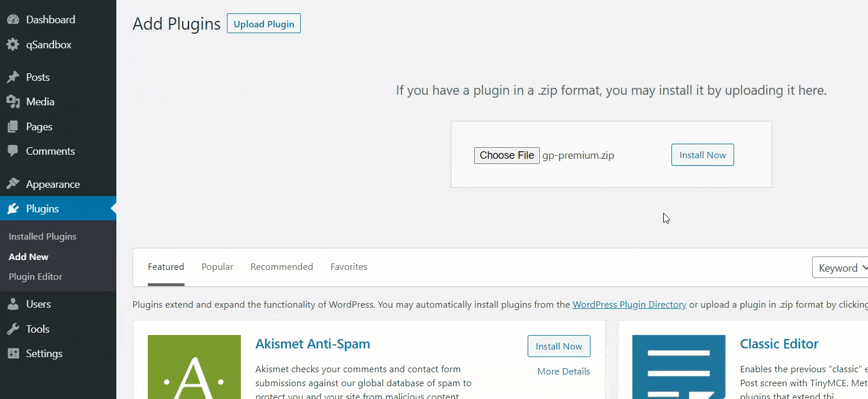
Task: Click Install Now for uploaded zip
Action: pos(703,155)
